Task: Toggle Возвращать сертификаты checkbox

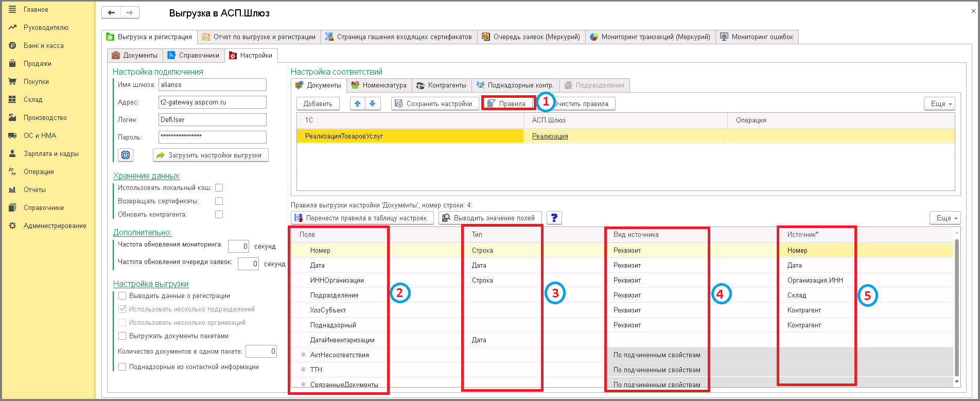Action: click(219, 201)
